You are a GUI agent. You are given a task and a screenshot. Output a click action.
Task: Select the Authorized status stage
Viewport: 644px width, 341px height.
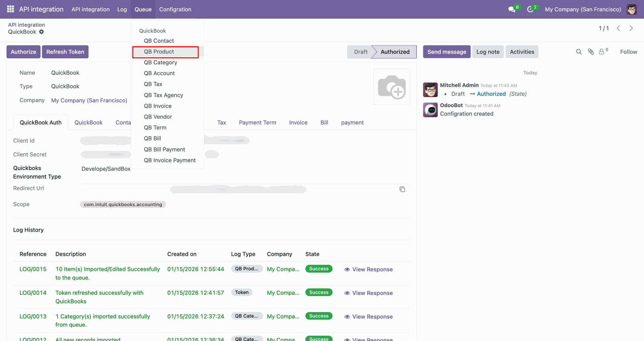[x=395, y=52]
